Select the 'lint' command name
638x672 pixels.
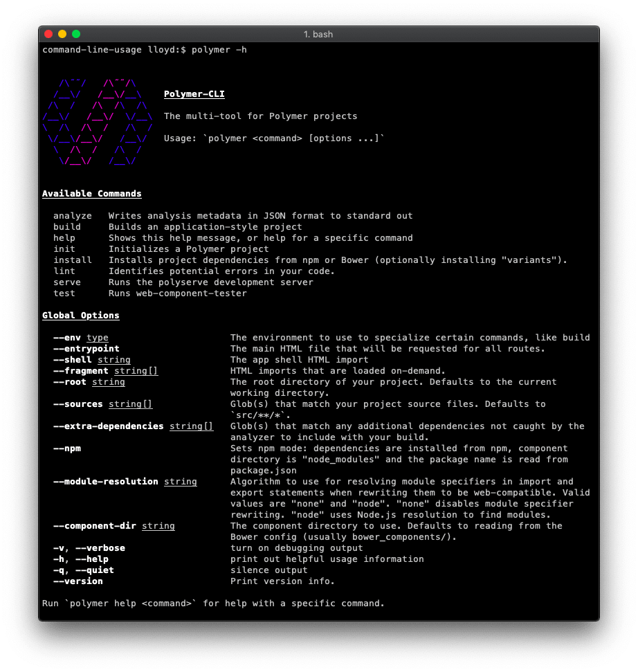click(x=64, y=271)
